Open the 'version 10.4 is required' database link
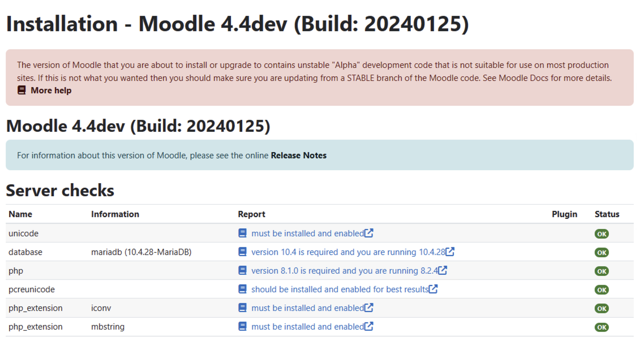The width and height of the screenshot is (644, 337). pyautogui.click(x=348, y=252)
